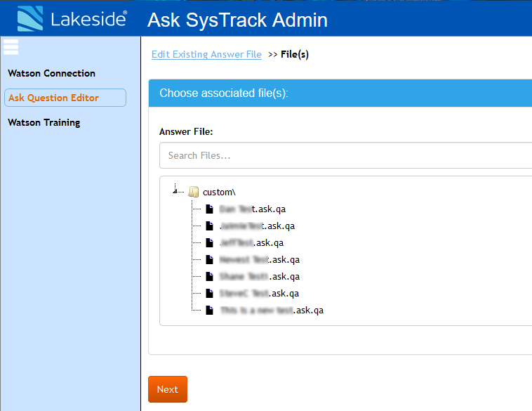
Task: Select the custom\ folder label
Action: [219, 193]
